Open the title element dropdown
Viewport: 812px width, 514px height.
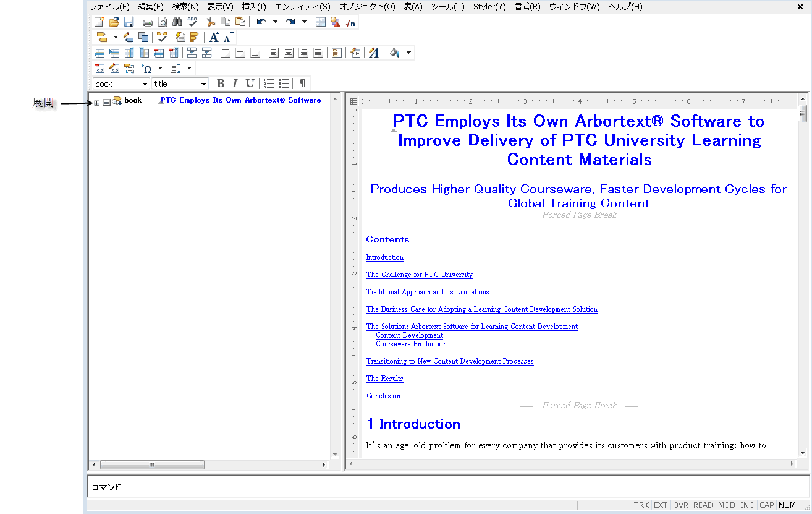(203, 84)
